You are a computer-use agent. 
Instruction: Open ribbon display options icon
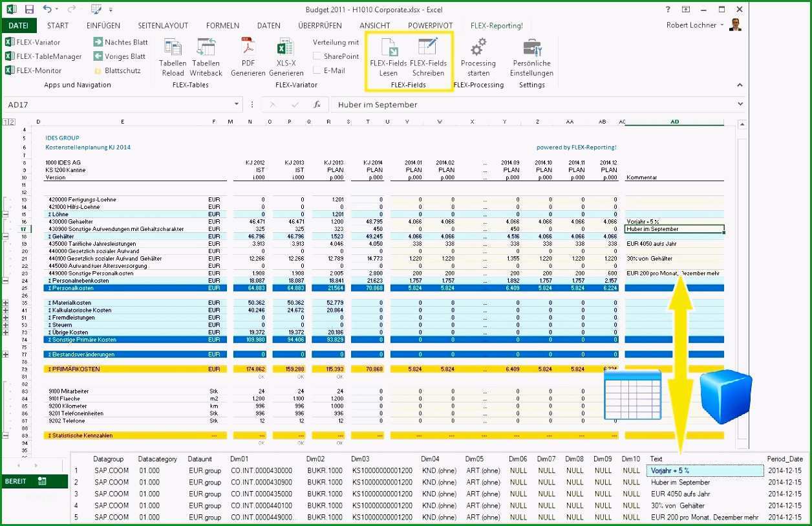point(686,10)
